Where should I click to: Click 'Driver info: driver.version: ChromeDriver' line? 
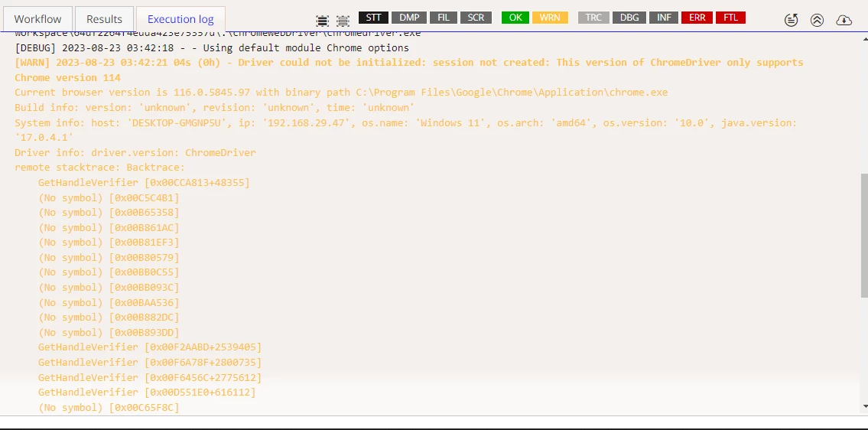(x=135, y=152)
